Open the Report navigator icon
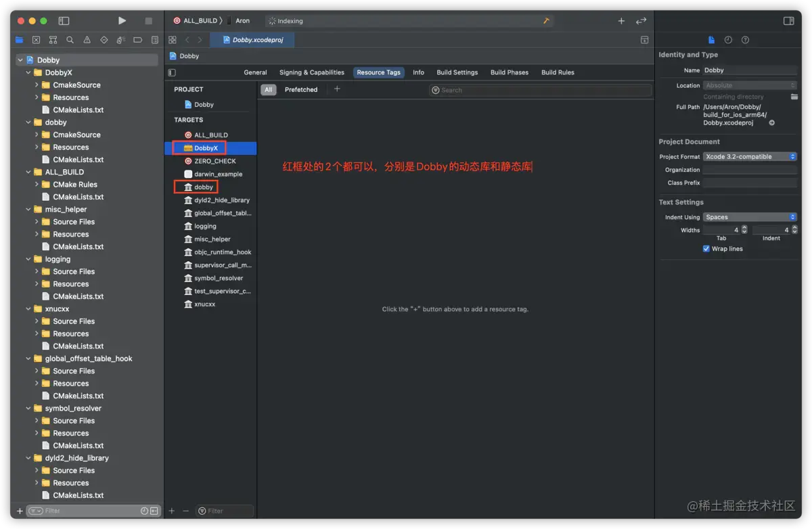 coord(155,40)
